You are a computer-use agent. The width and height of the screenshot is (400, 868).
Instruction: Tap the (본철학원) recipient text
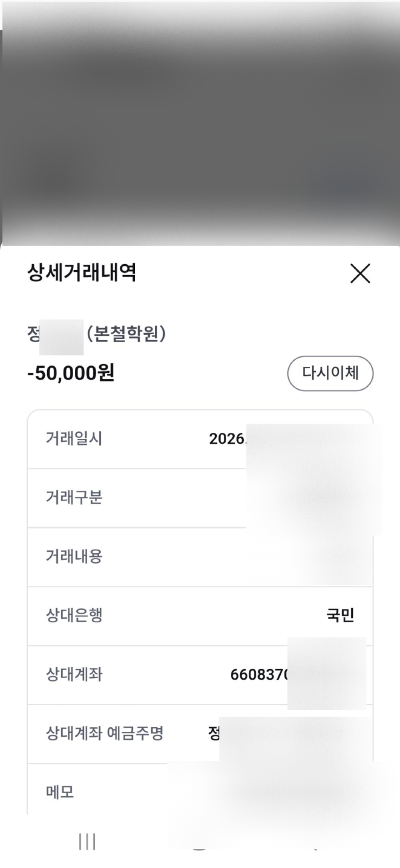coord(126,334)
